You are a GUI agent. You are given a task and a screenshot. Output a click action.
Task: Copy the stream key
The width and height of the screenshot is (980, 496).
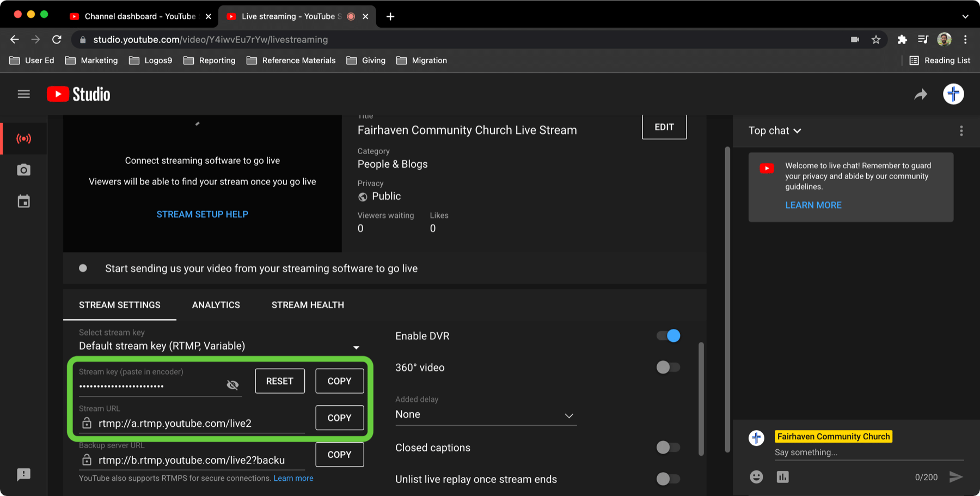(x=340, y=381)
